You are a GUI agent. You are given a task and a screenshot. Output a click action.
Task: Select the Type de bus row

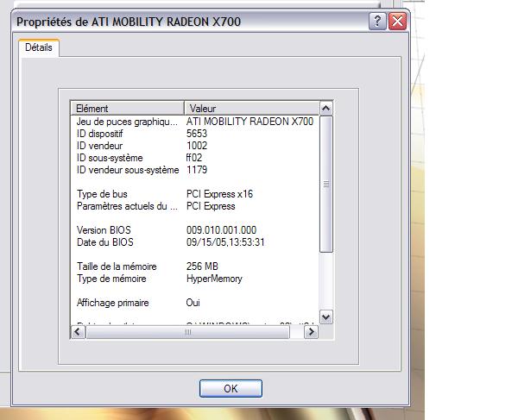(x=195, y=194)
